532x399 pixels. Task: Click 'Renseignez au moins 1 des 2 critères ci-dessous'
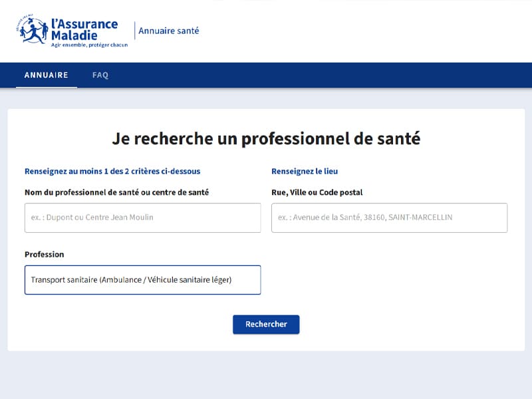pos(112,172)
